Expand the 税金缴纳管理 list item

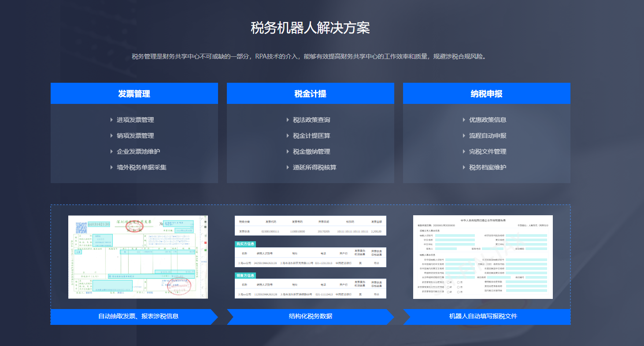point(311,151)
